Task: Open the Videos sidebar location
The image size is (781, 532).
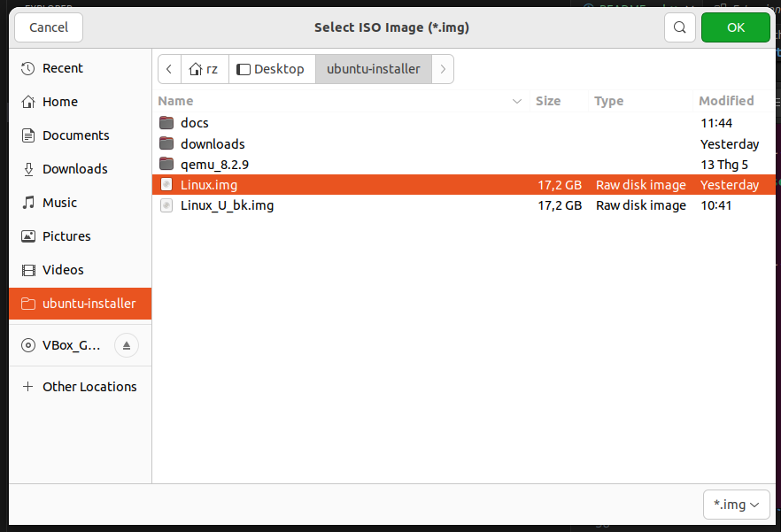Action: 62,270
